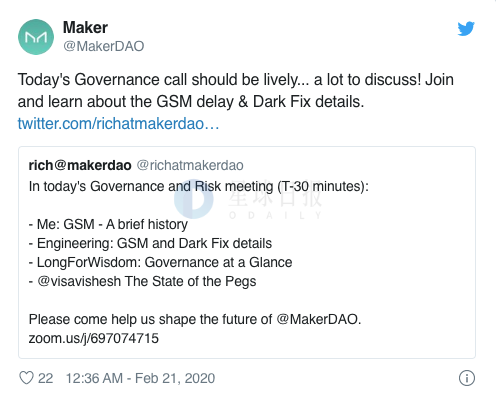Open the Maker profile avatar
This screenshot has height=398, width=496.
36,37
